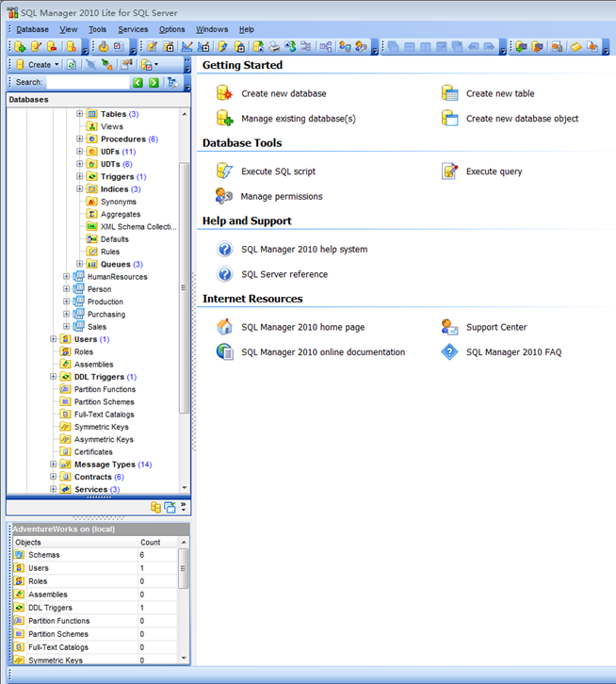Click the create new database toolbar icon

coord(20,46)
